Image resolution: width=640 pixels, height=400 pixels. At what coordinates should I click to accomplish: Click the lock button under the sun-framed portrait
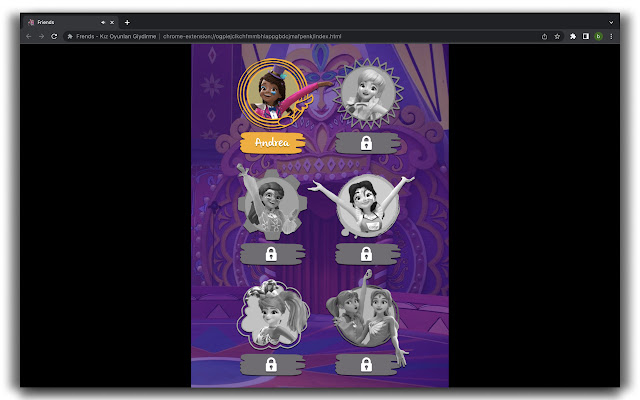[367, 143]
